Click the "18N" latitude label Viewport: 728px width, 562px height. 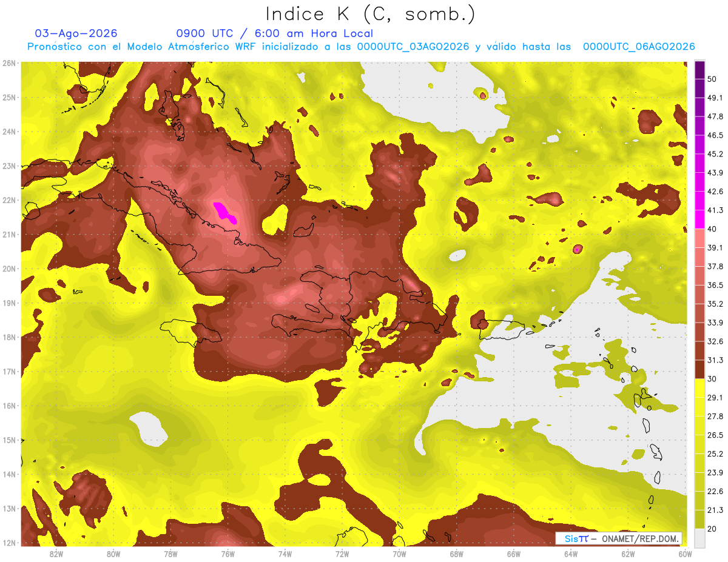(x=9, y=337)
